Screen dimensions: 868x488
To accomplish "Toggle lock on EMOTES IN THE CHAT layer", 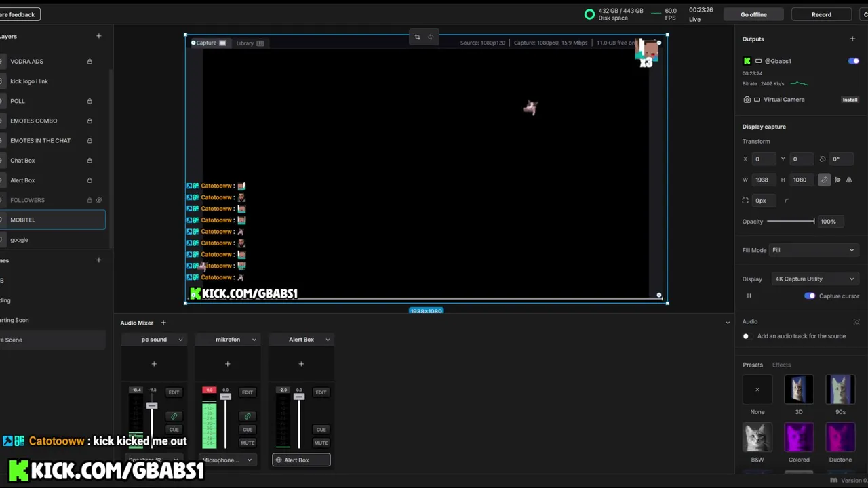I will 90,140.
